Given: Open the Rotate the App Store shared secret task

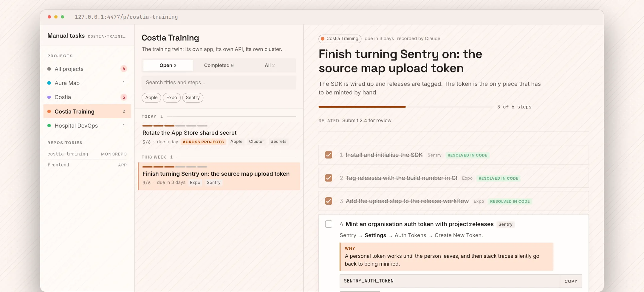Looking at the screenshot, I should [219, 135].
